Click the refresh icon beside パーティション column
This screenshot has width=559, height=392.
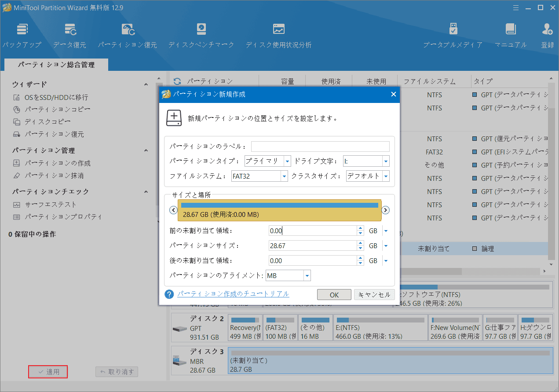pos(177,81)
